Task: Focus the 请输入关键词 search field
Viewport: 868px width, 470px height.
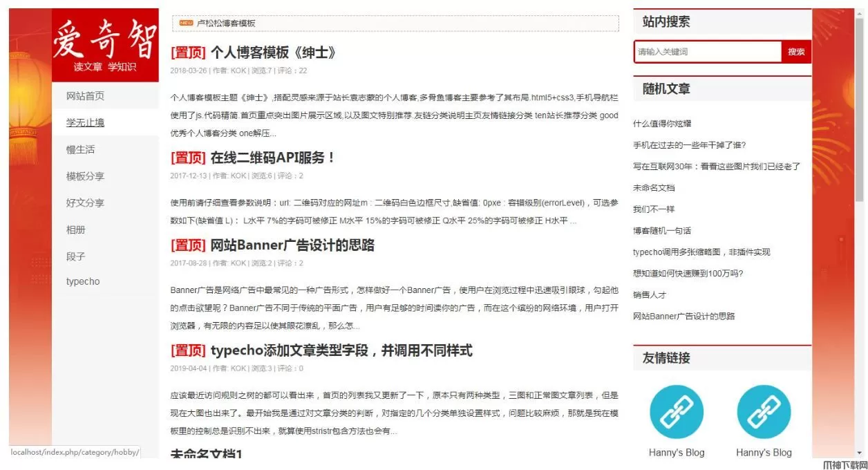Action: [x=708, y=52]
